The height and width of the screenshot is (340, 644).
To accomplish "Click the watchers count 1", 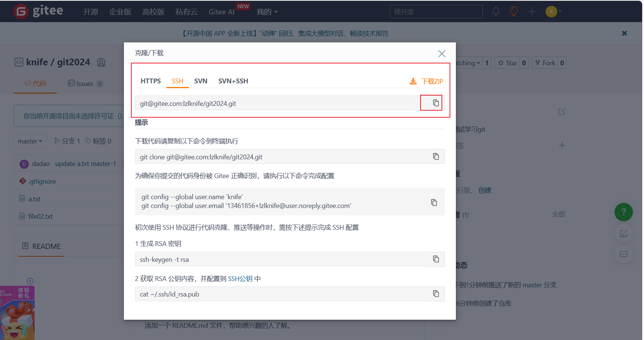I will [x=487, y=63].
